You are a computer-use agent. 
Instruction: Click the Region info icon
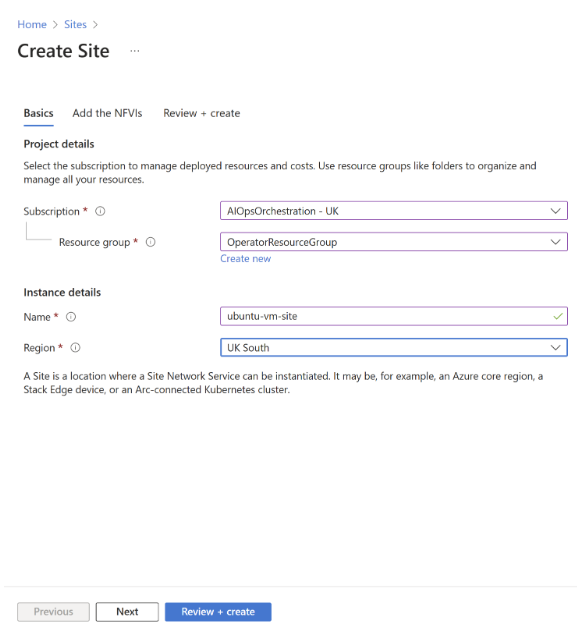75,348
